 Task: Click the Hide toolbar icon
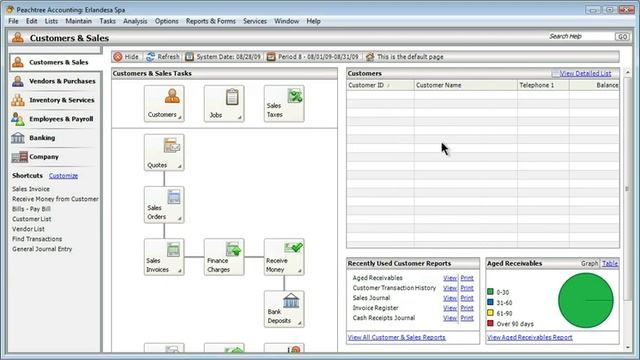coord(118,57)
